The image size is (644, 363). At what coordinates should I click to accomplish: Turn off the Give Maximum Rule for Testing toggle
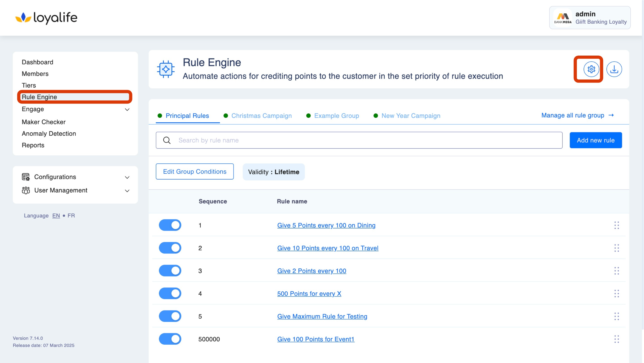click(170, 316)
